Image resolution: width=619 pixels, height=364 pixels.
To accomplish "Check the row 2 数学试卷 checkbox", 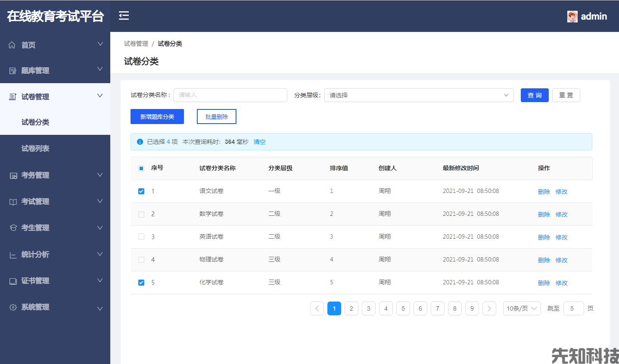I will tap(141, 214).
